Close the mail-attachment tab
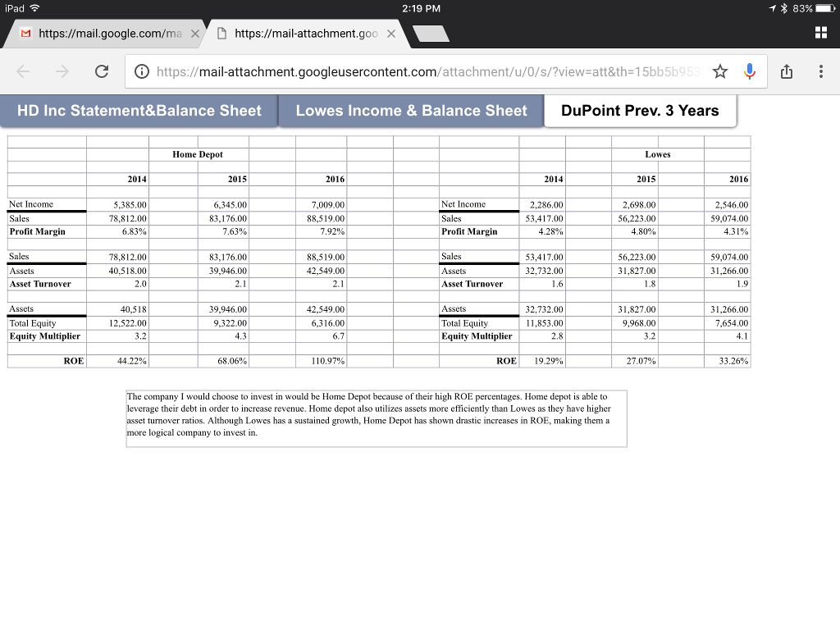The image size is (840, 630). point(391,34)
